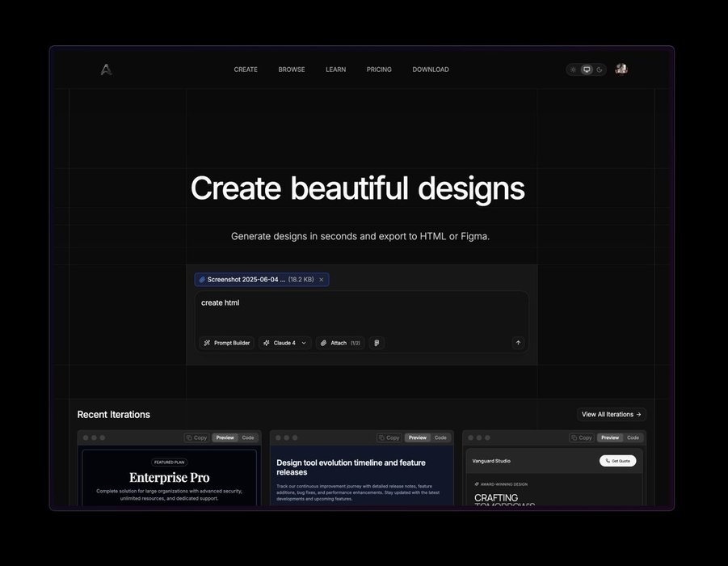Show Code tab on the timeline card
This screenshot has width=728, height=566.
point(440,437)
